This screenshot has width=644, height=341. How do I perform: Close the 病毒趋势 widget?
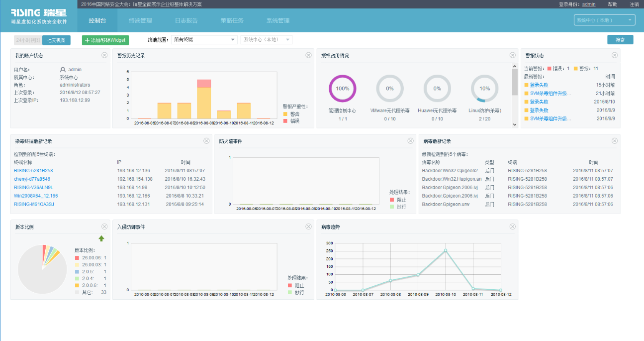pos(512,227)
